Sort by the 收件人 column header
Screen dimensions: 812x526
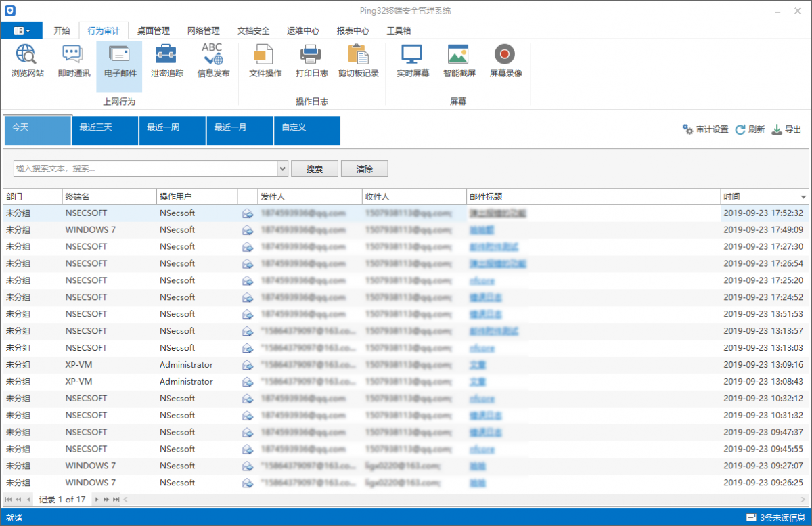point(414,197)
